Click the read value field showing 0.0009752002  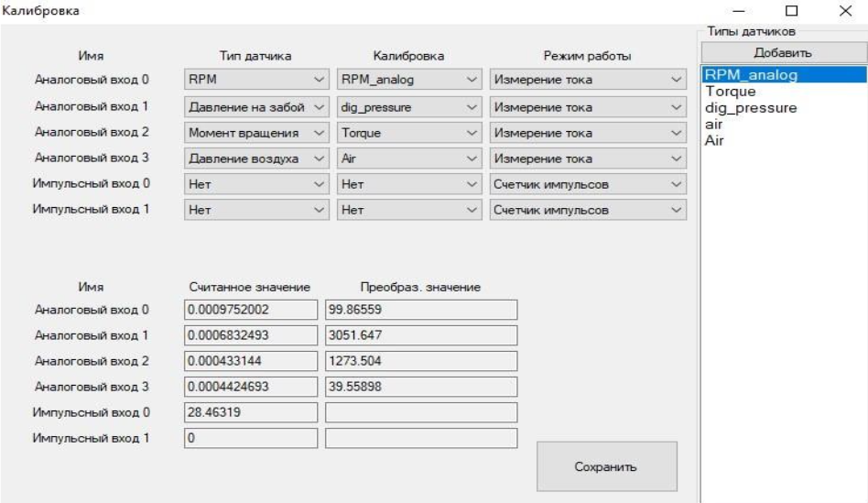(x=251, y=310)
